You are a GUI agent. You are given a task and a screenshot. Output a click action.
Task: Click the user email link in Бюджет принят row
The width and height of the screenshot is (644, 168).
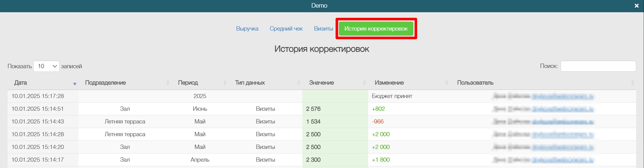point(562,96)
